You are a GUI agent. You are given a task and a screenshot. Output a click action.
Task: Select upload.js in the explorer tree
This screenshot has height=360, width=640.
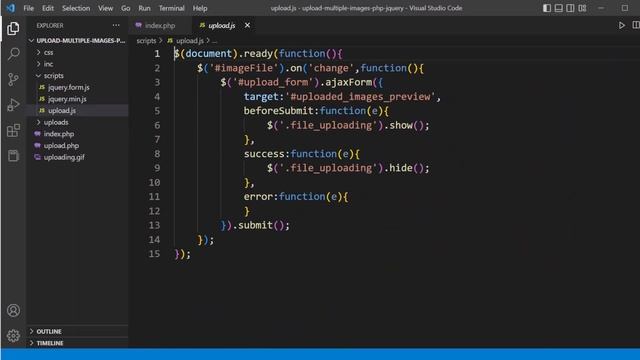tap(78, 111)
